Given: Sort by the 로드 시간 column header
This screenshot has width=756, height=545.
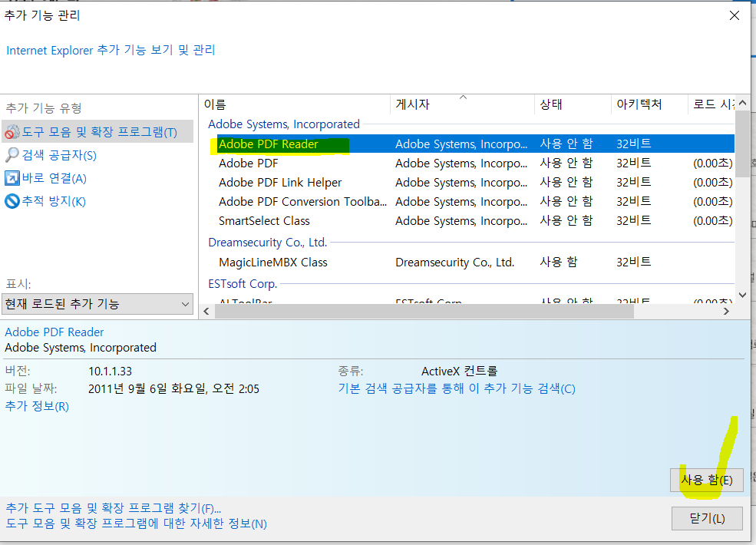Looking at the screenshot, I should [713, 104].
